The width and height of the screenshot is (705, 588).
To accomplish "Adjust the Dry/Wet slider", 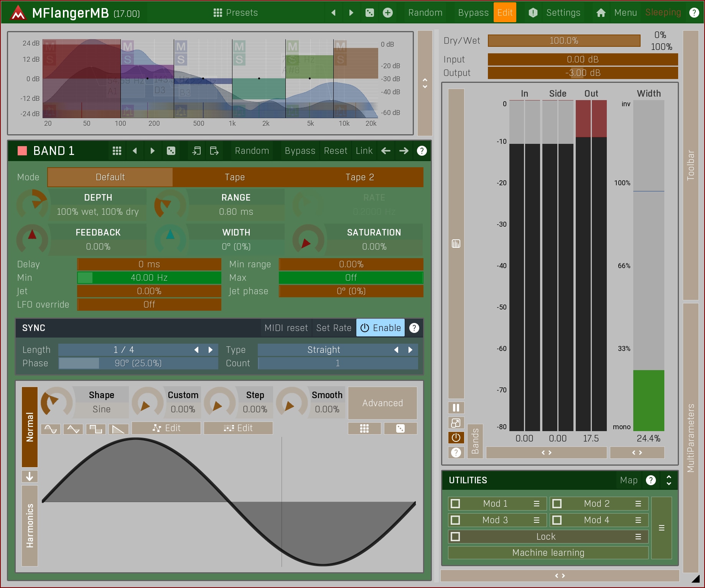I will pyautogui.click(x=564, y=41).
